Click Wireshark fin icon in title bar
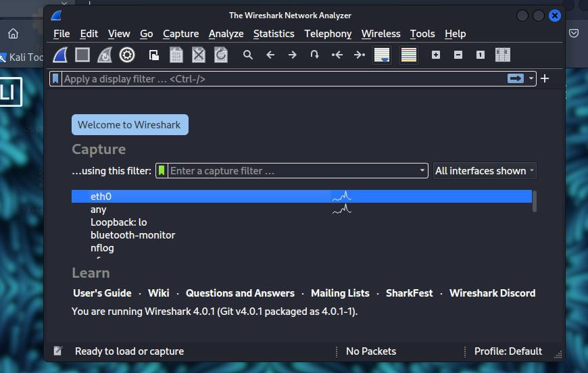The height and width of the screenshot is (373, 588). coord(56,16)
